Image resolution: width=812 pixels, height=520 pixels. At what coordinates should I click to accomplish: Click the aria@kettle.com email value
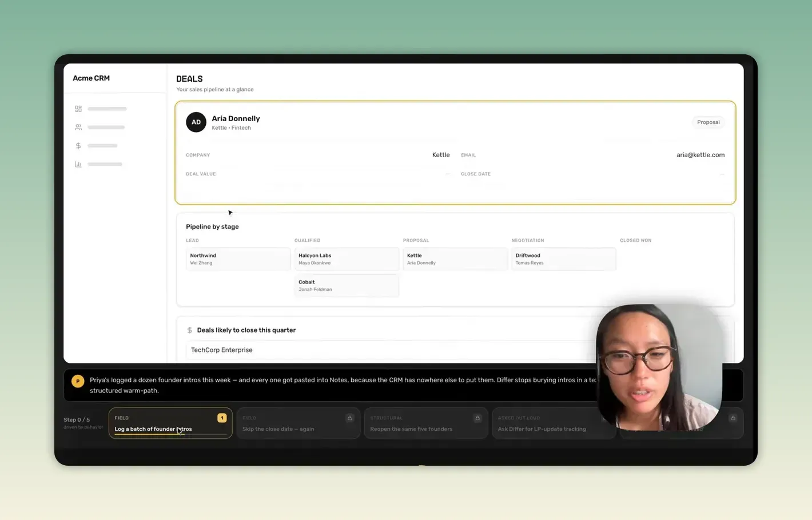700,155
